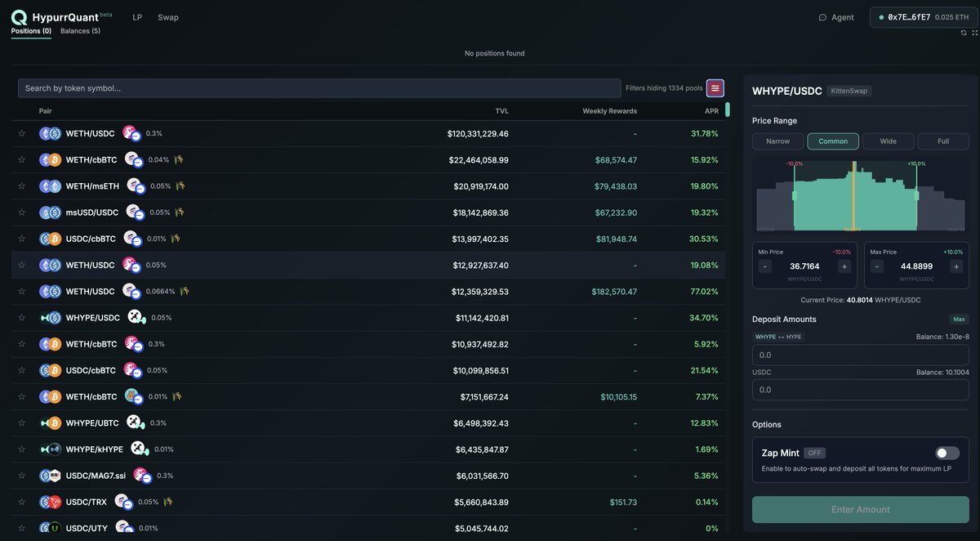This screenshot has height=541, width=980.
Task: Switch to the Positions (0) tab
Action: pos(31,31)
